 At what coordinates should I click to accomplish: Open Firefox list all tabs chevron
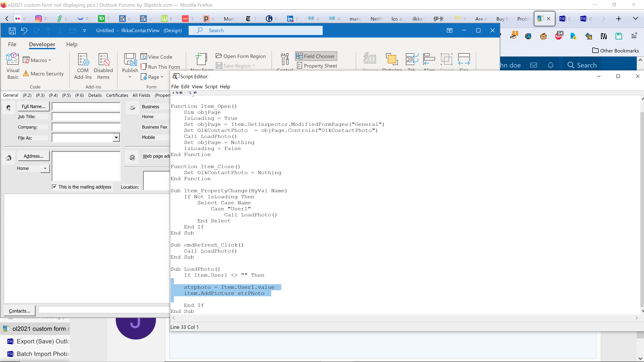click(x=635, y=18)
